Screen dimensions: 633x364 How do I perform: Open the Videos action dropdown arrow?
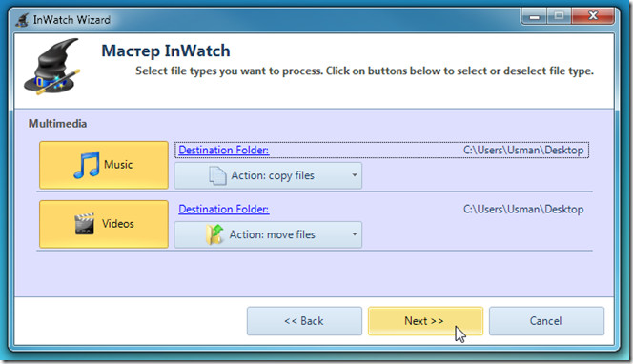(x=354, y=234)
